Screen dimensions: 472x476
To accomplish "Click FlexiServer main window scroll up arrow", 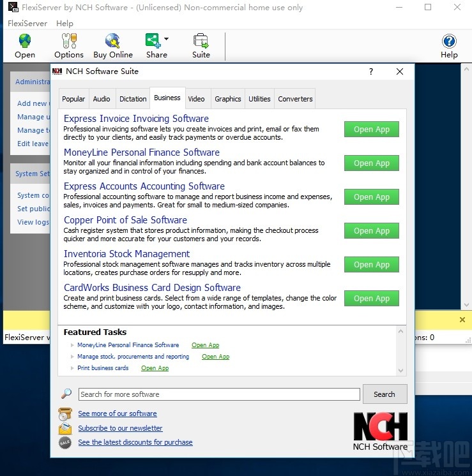I will [x=466, y=69].
